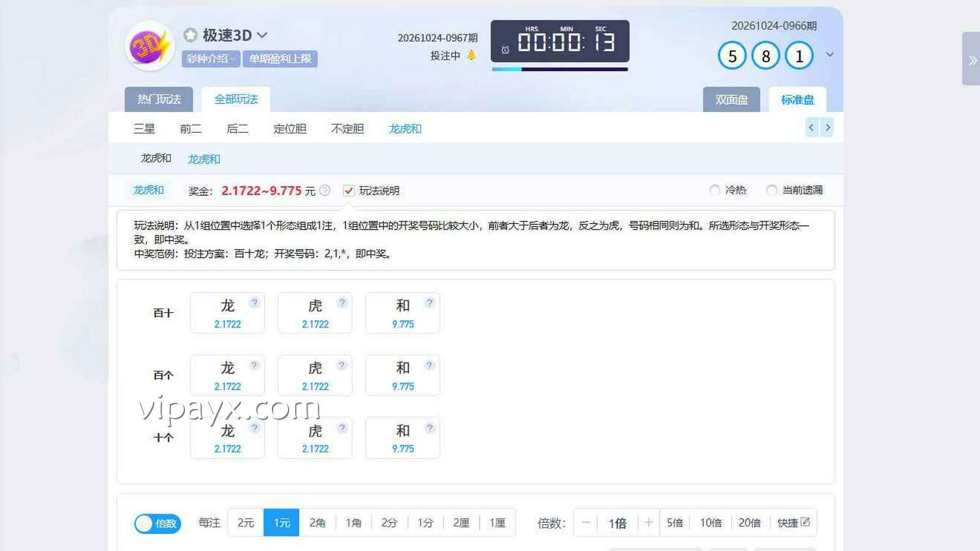Toggle the 倍数 switch
Image resolution: width=980 pixels, height=551 pixels.
(x=157, y=523)
